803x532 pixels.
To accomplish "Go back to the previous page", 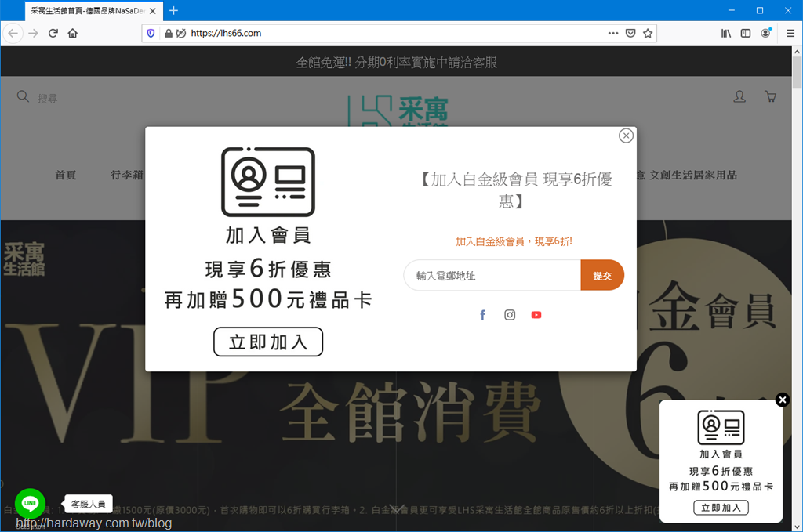I will 13,33.
